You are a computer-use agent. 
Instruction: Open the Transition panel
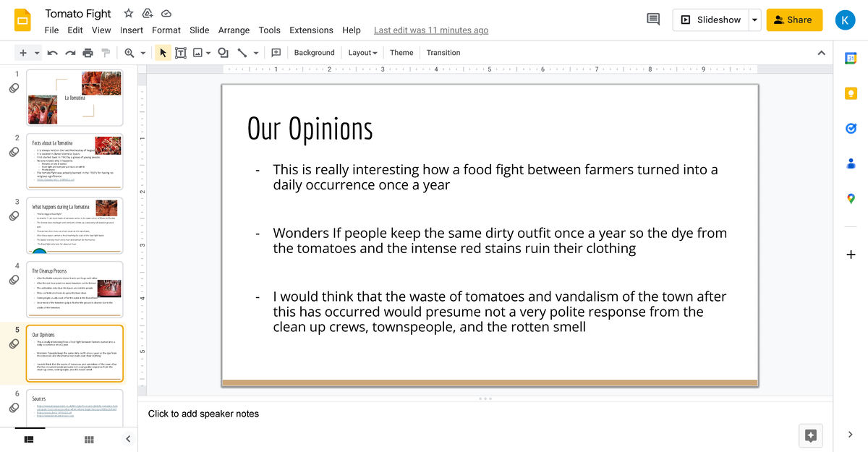pyautogui.click(x=443, y=52)
